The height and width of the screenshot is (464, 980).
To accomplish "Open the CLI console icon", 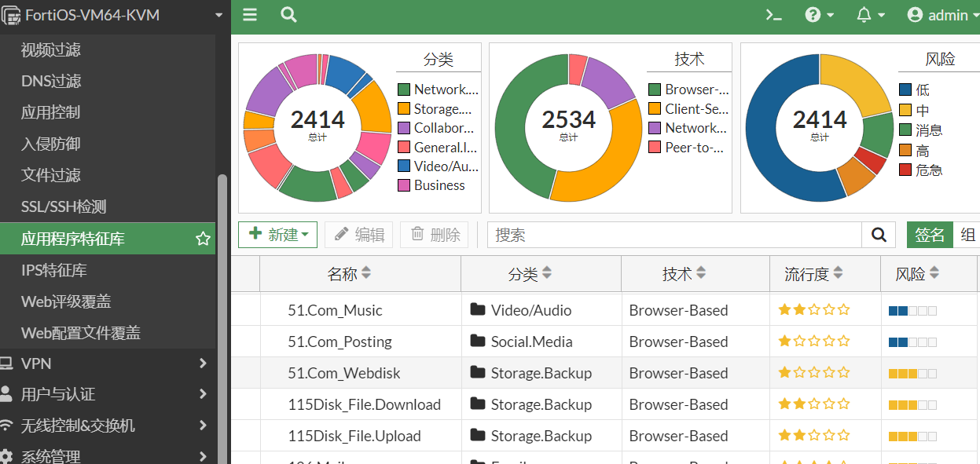I will point(774,15).
